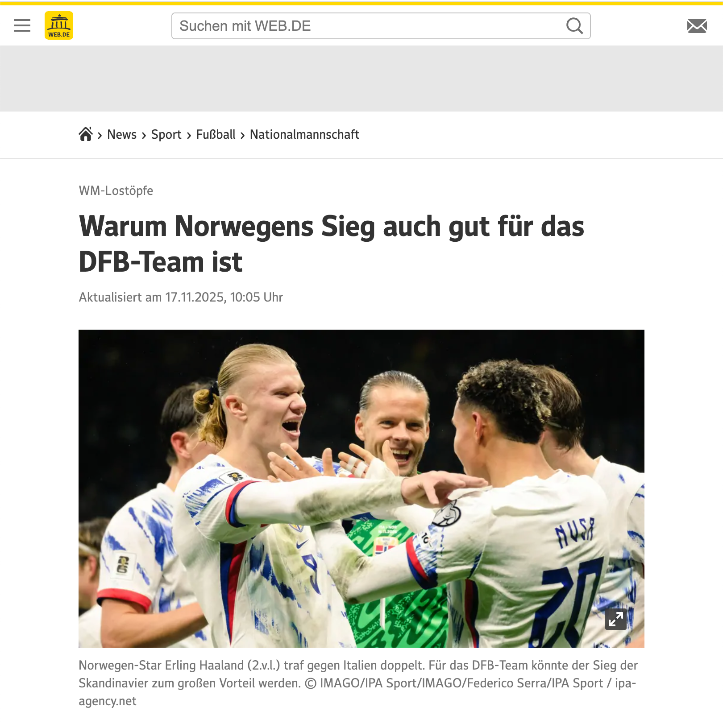Click the article headline about Norwegens Sieg

[x=331, y=244]
